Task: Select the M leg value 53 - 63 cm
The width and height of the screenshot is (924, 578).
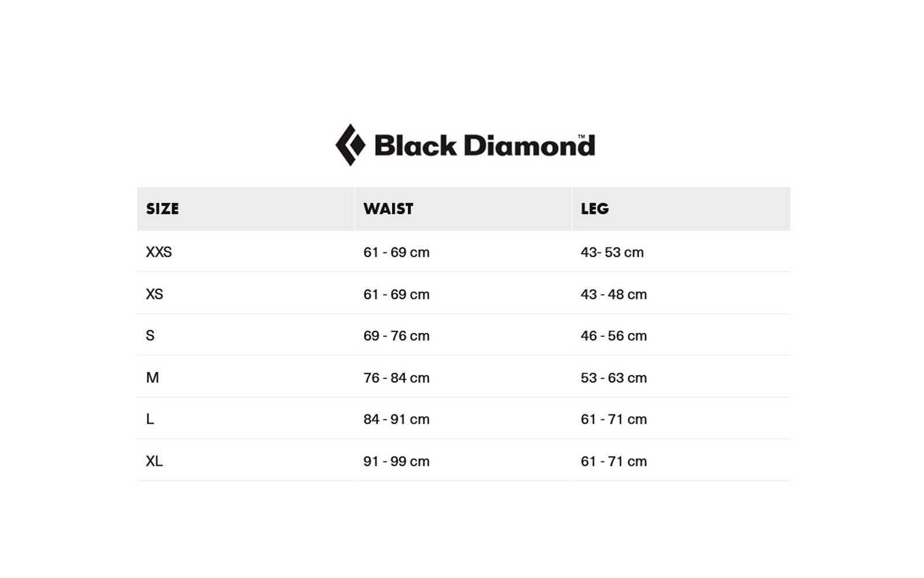Action: 614,378
